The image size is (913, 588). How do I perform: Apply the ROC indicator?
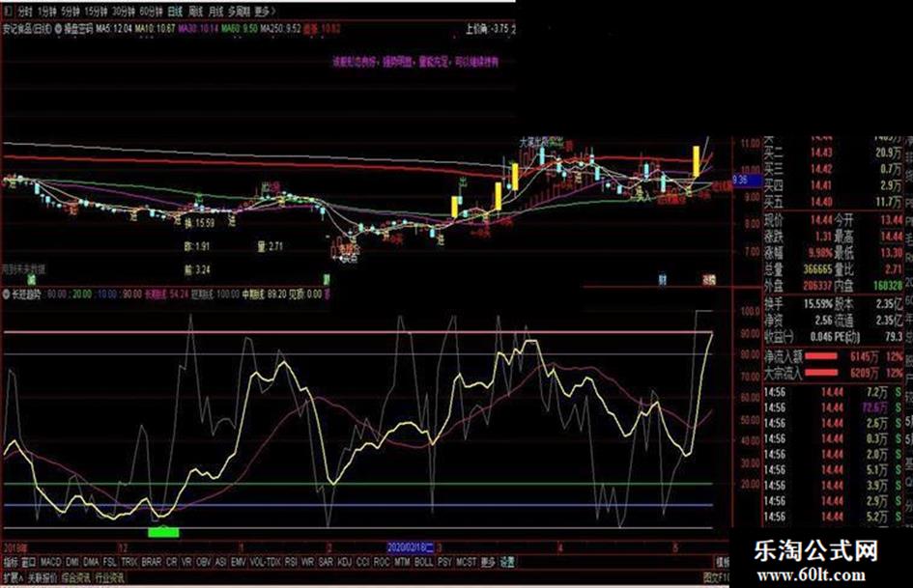pos(382,562)
